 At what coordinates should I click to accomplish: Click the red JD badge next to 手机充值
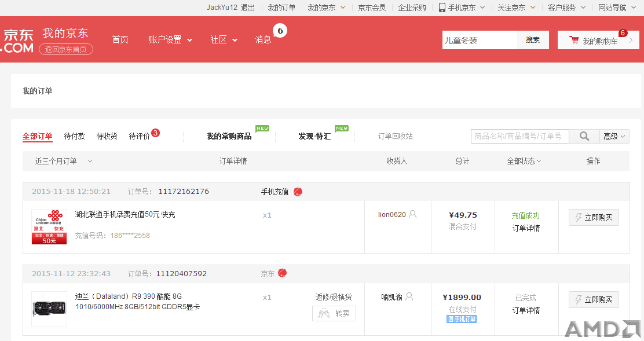(298, 192)
